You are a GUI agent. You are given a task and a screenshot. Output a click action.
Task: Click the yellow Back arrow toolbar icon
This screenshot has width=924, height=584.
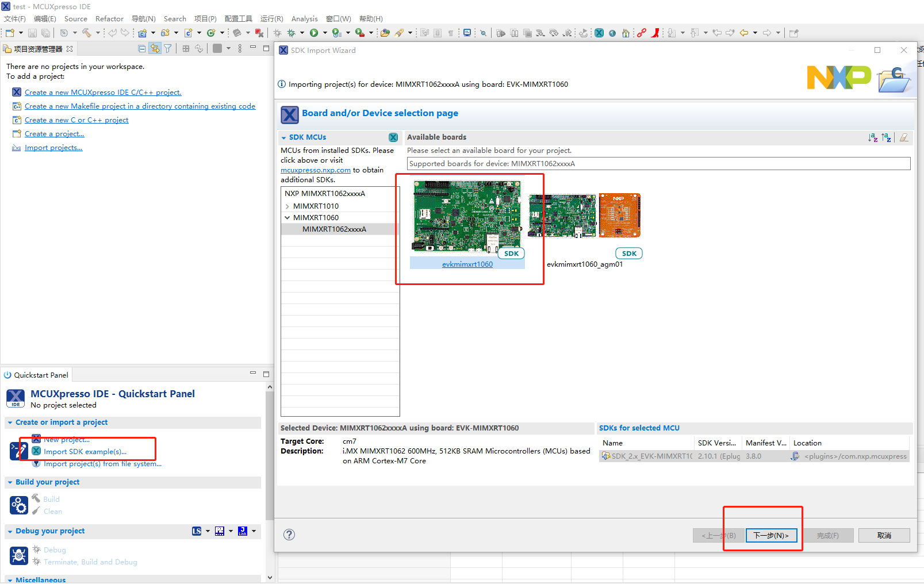click(744, 33)
